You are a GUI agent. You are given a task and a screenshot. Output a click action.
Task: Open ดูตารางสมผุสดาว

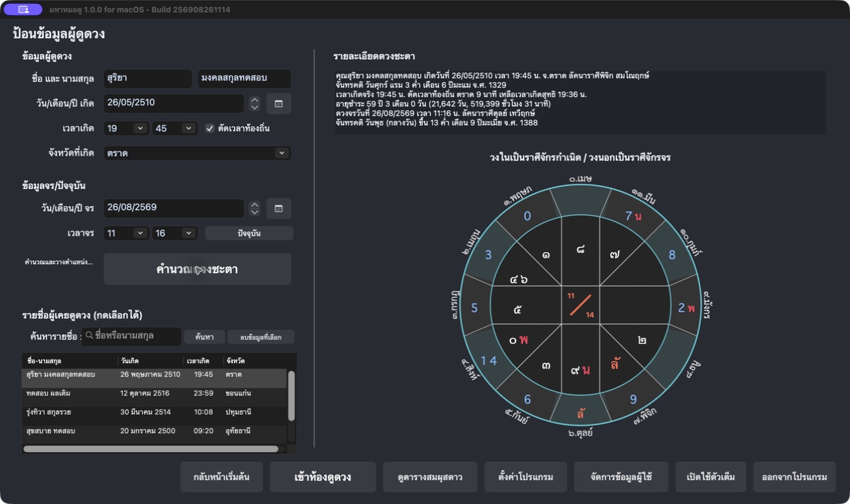click(430, 477)
